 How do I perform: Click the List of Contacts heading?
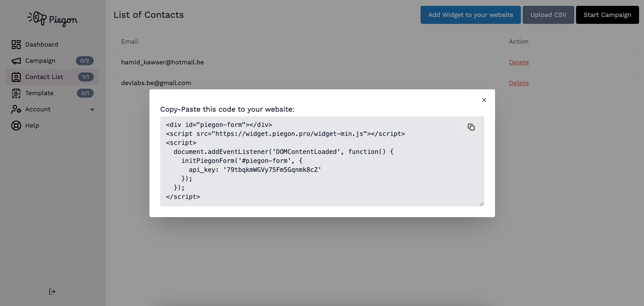point(149,15)
